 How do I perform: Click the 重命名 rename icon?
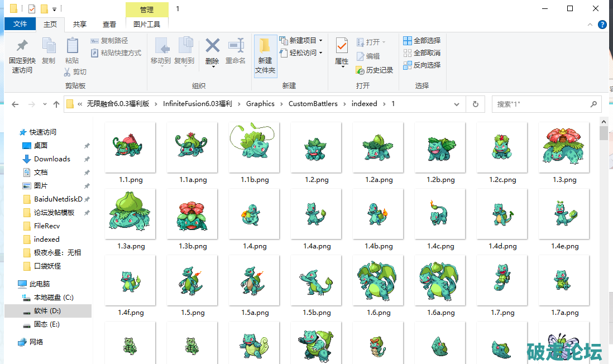(236, 47)
